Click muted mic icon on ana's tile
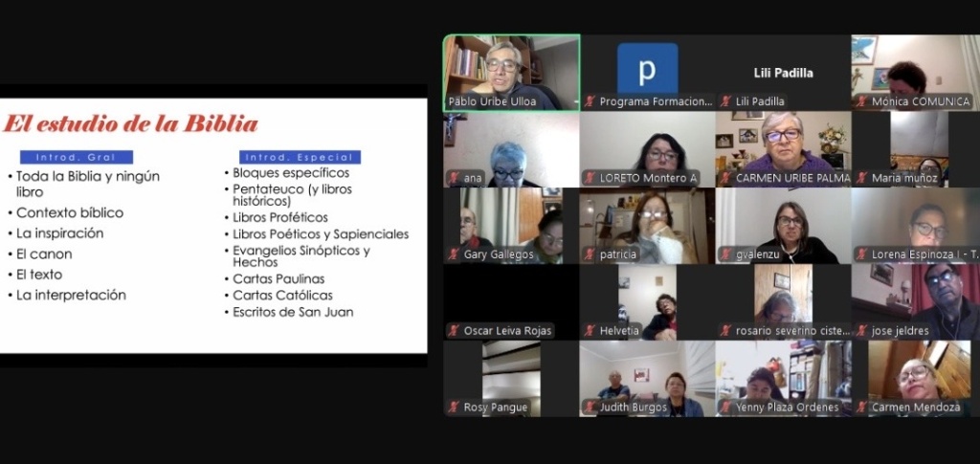Image resolution: width=980 pixels, height=464 pixels. [455, 178]
